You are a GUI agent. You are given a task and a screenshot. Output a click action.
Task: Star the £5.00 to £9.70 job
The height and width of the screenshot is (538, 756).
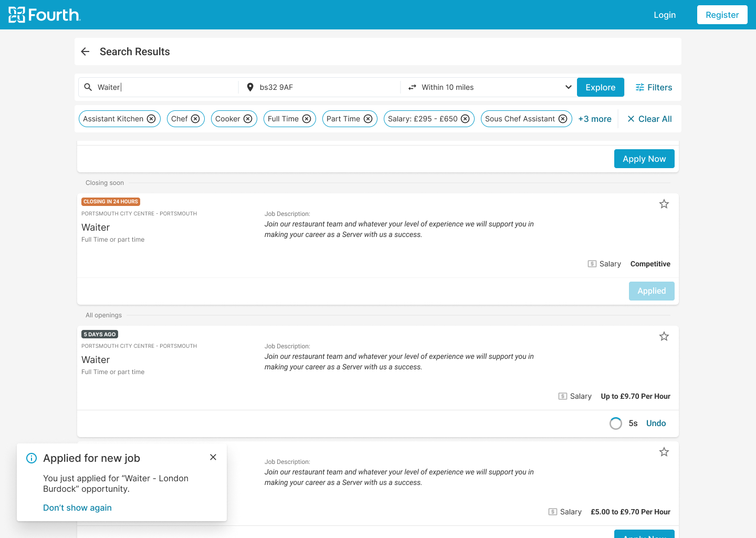(664, 452)
